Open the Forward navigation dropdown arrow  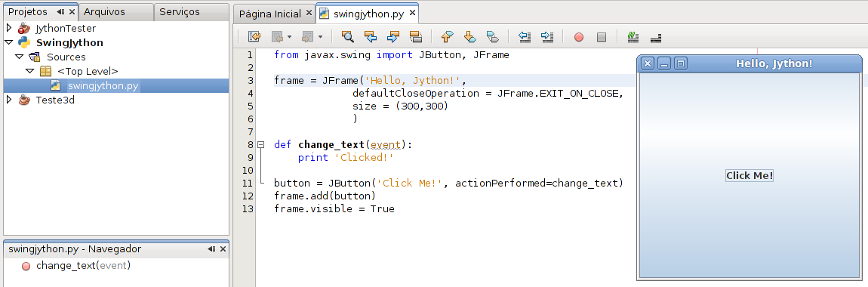click(320, 37)
